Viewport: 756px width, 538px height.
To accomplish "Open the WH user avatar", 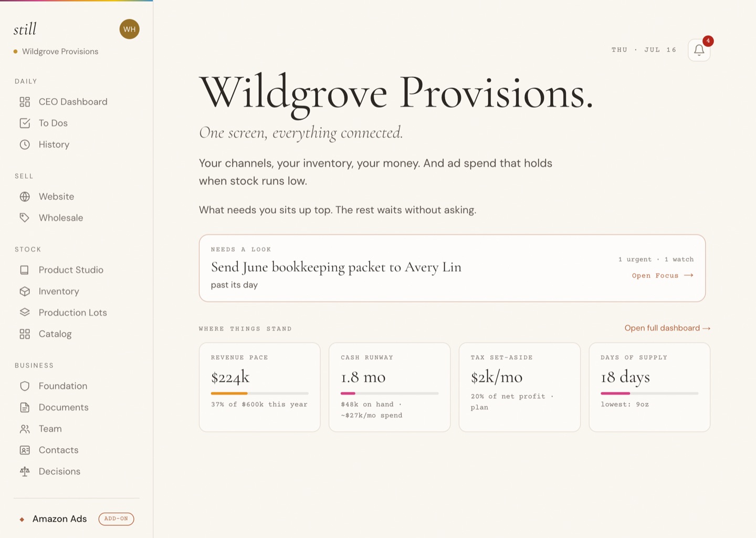I will pyautogui.click(x=129, y=29).
